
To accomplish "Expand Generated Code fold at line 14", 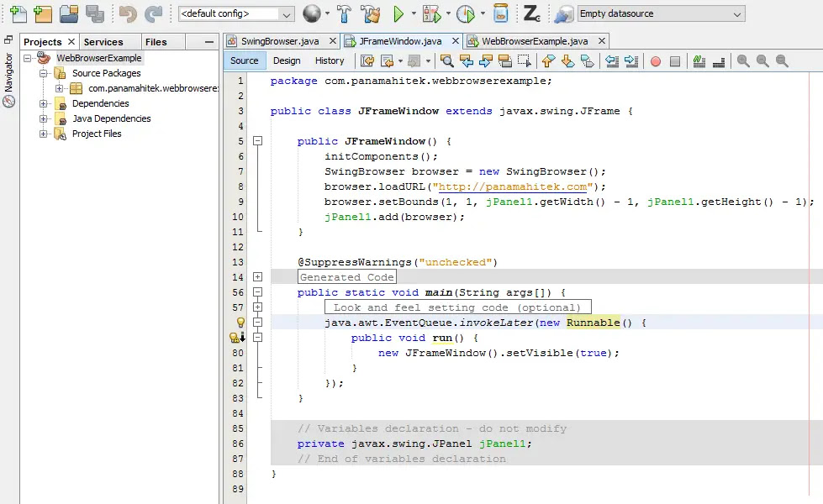I will point(258,276).
